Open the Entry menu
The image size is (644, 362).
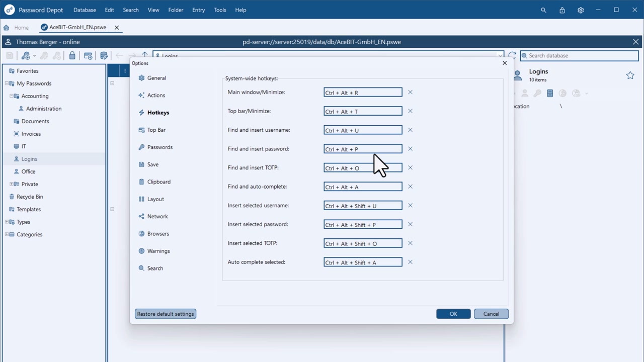point(199,10)
